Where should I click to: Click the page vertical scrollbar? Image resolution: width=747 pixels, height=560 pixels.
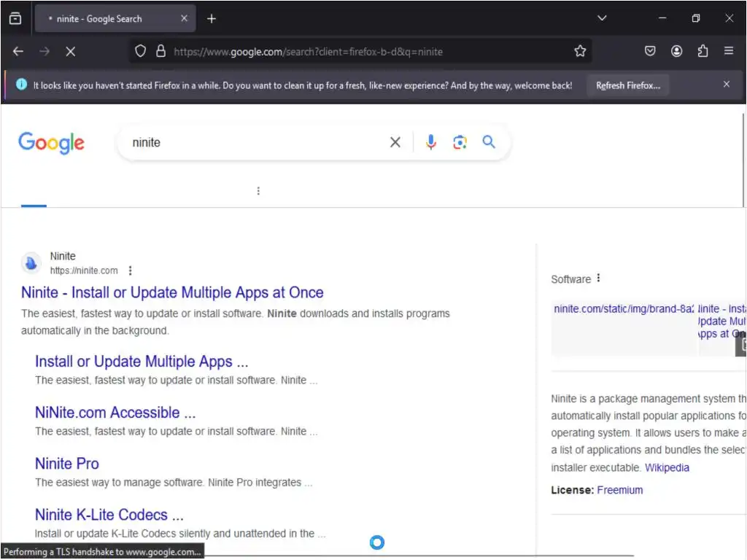click(x=743, y=160)
